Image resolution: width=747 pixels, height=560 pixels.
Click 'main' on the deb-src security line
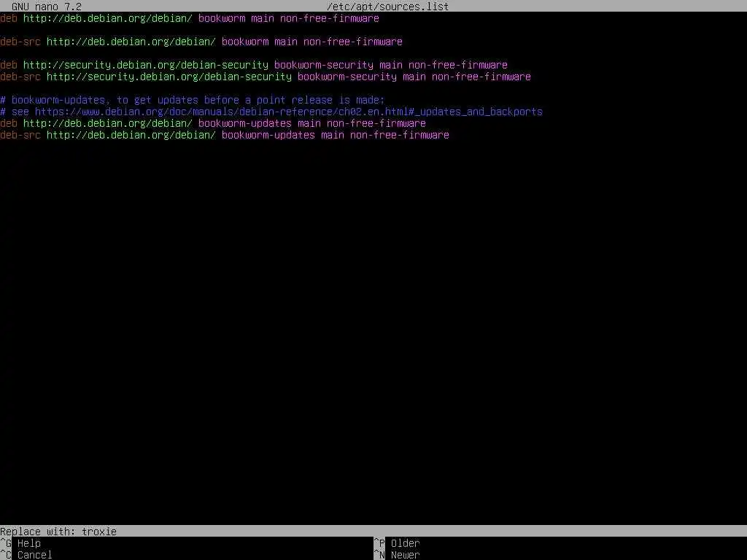(414, 77)
